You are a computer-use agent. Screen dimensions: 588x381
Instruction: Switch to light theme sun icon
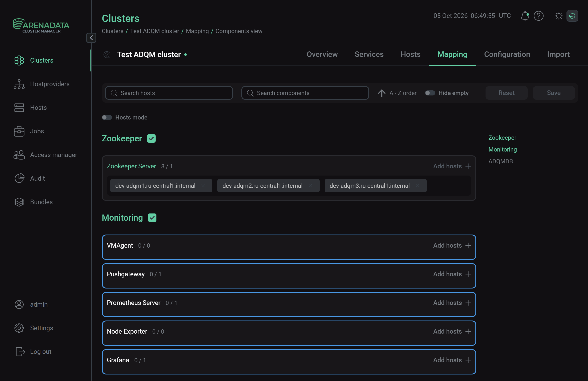(x=559, y=16)
